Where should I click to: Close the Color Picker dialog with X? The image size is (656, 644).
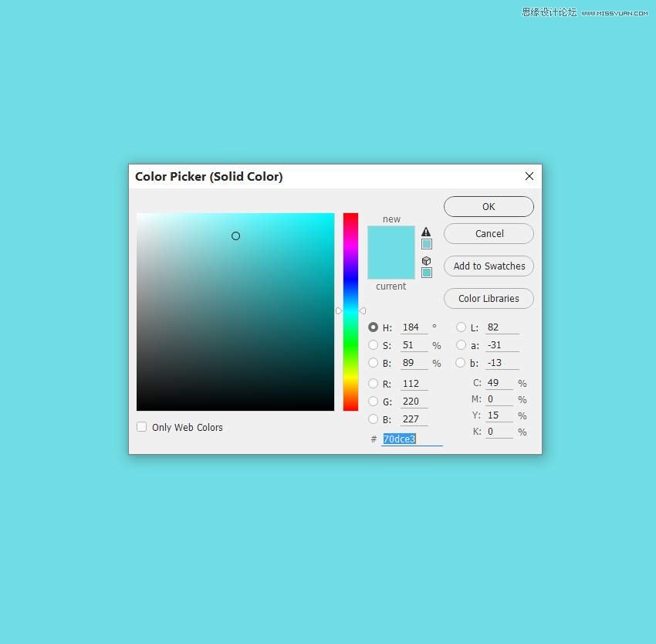point(529,176)
